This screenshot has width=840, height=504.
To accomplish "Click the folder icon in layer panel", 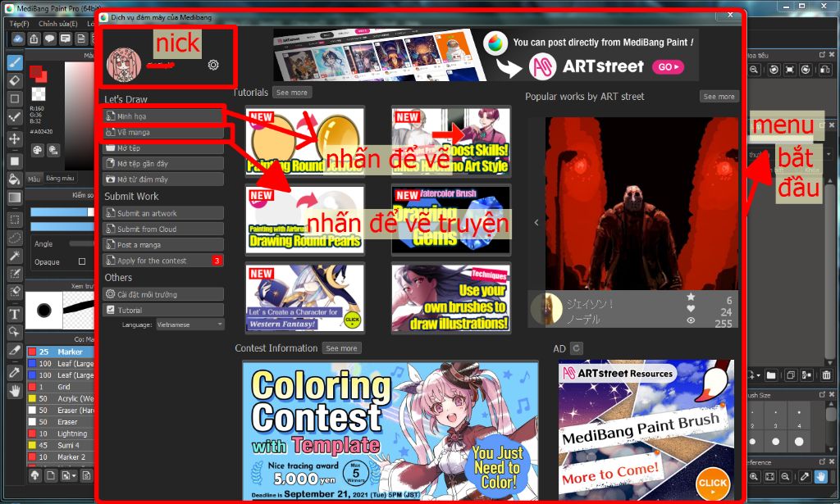I will (771, 375).
